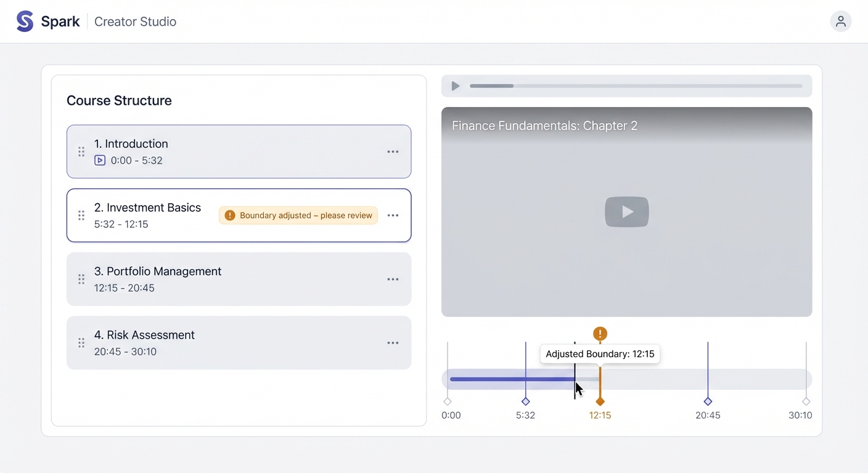Viewport: 868px width, 473px height.
Task: Click the 'Boundary adjusted – please review' badge
Action: click(x=298, y=216)
